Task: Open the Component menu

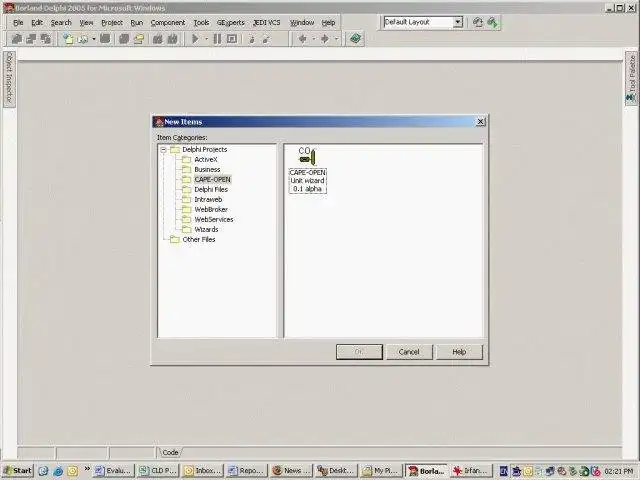Action: click(x=168, y=23)
